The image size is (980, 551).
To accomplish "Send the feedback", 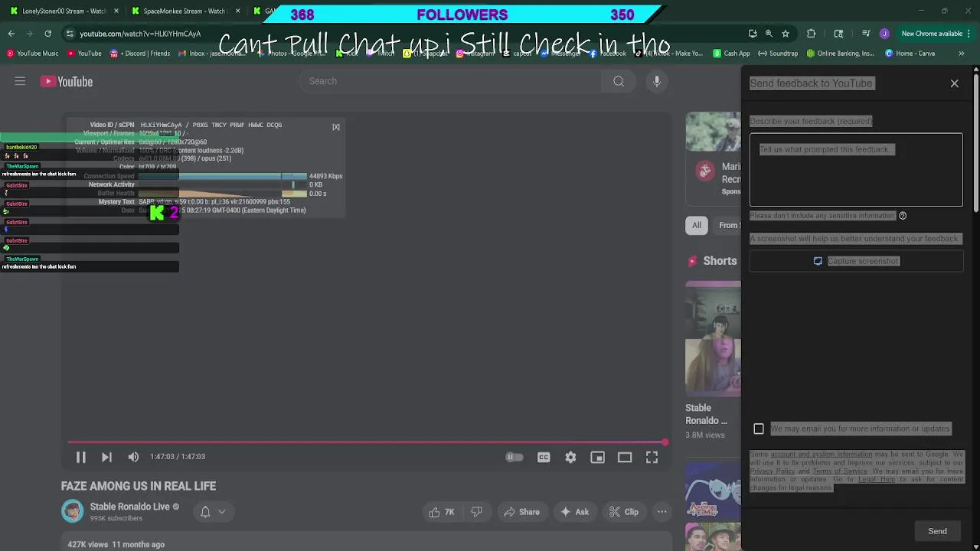I will [937, 531].
